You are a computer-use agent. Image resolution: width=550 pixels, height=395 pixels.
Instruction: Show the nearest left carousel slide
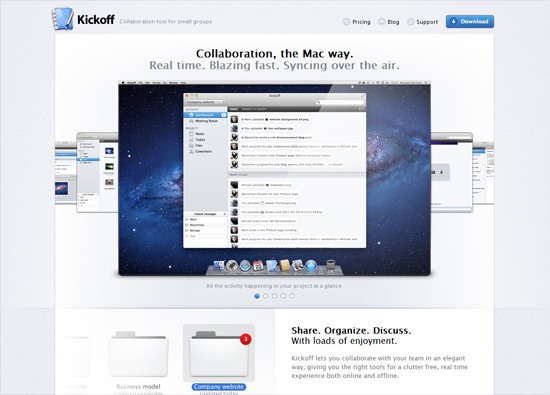[97, 172]
